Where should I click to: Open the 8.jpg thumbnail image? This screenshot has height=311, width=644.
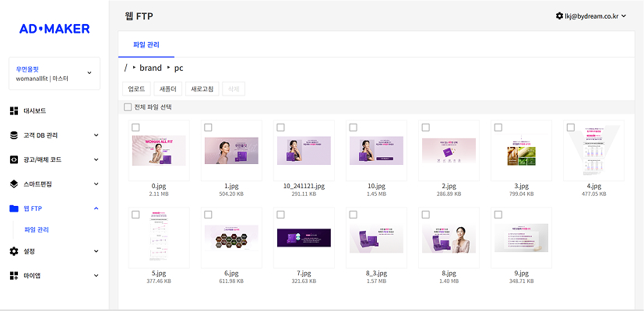click(x=449, y=238)
